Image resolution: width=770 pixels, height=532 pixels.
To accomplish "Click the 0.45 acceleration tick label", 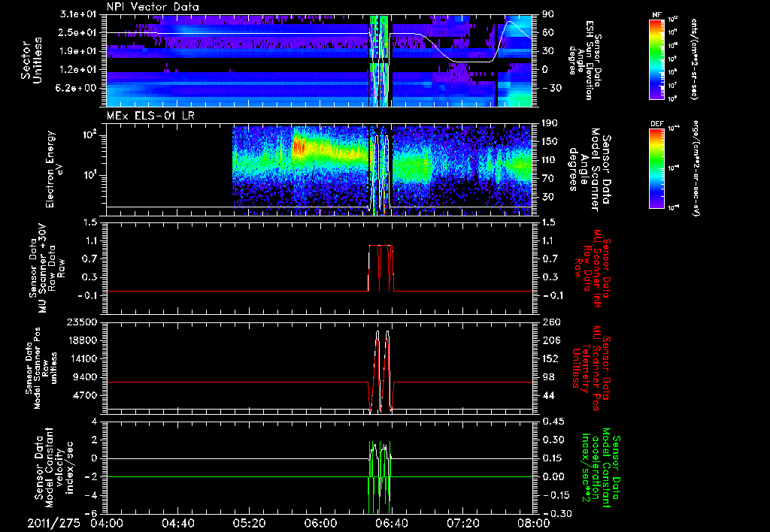I will click(553, 422).
